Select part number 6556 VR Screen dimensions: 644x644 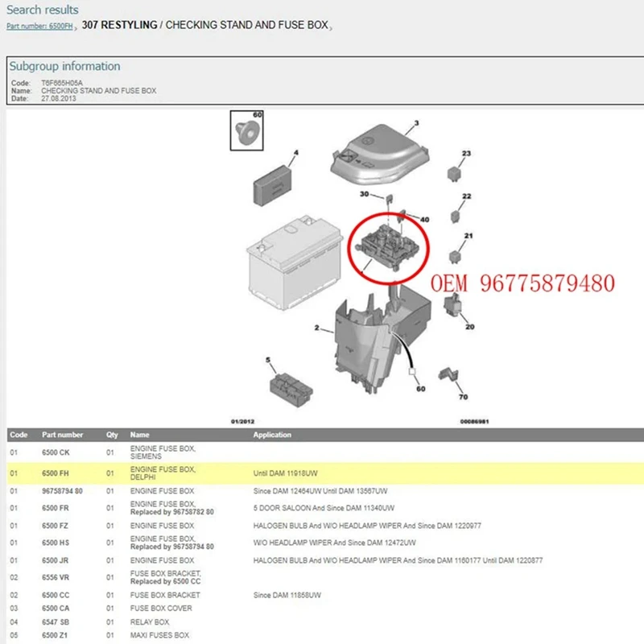pyautogui.click(x=56, y=577)
